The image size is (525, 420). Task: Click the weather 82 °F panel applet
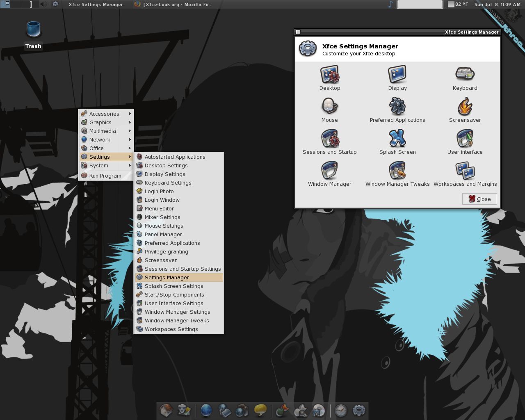pyautogui.click(x=458, y=5)
